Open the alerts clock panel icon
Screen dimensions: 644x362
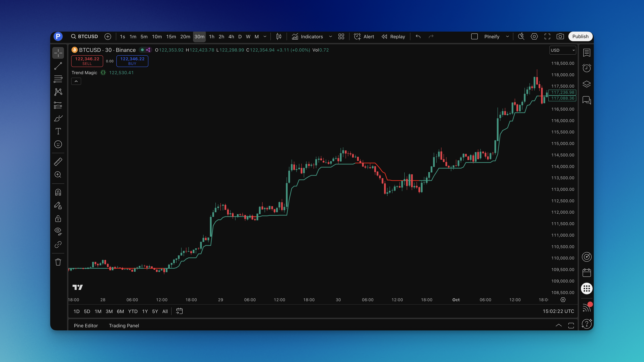(587, 68)
